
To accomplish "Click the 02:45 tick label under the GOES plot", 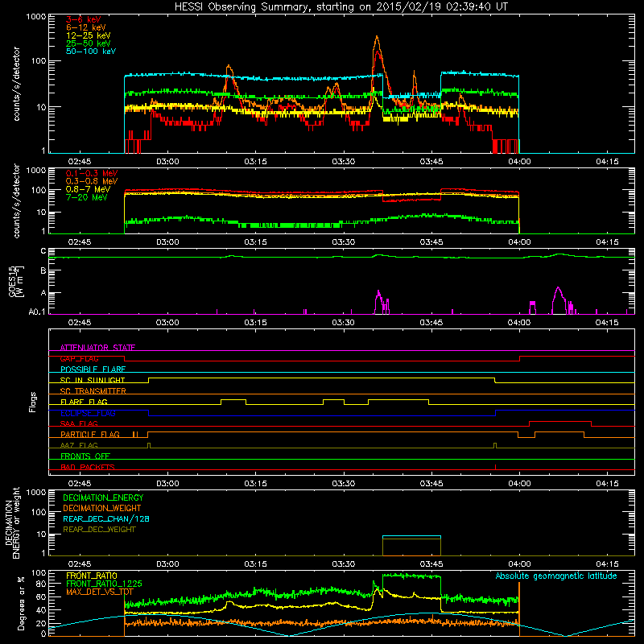I will (79, 323).
